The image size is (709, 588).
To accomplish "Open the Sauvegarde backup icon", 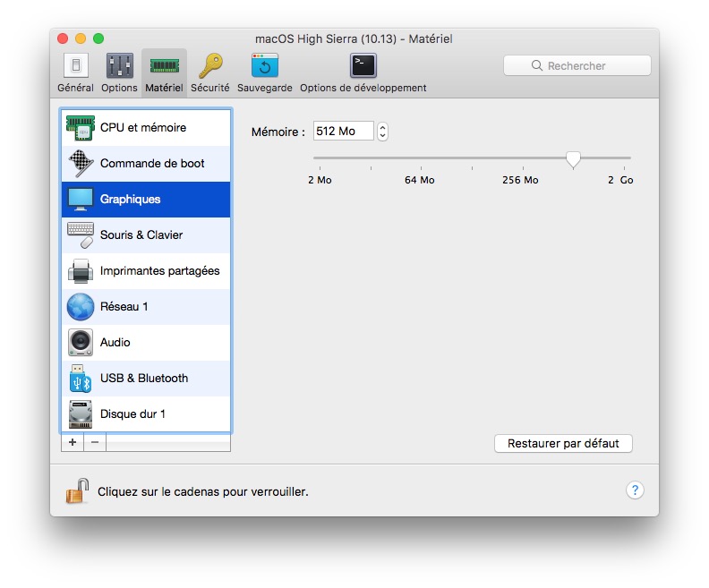I will pyautogui.click(x=264, y=65).
